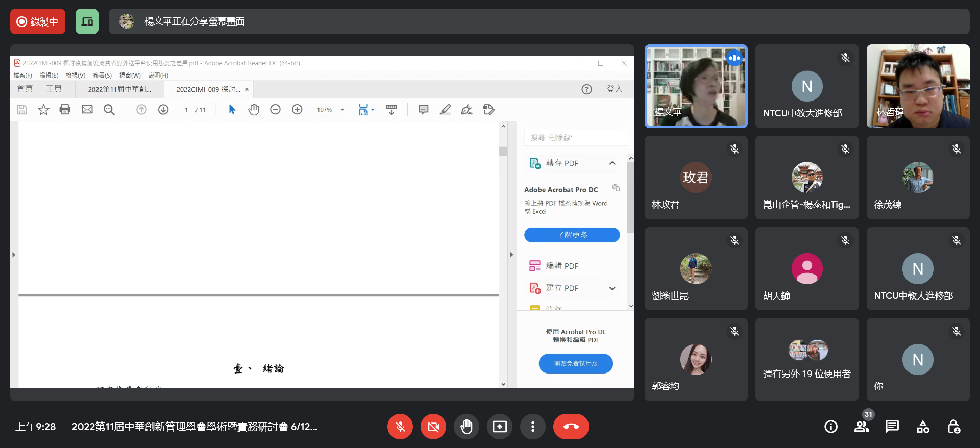Open the 檢視(V) menu
The image size is (980, 448).
coord(76,76)
